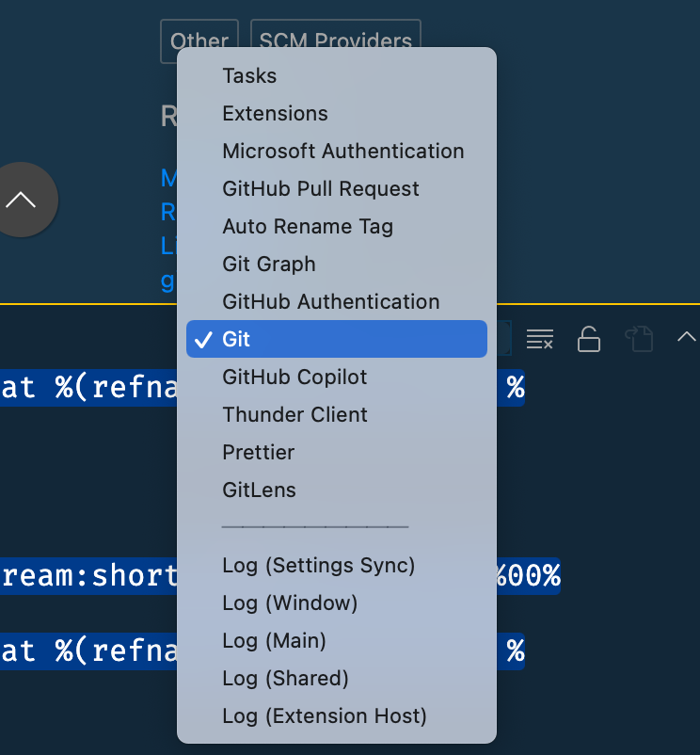700x755 pixels.
Task: Select Thunder Client output channel
Action: click(x=336, y=414)
